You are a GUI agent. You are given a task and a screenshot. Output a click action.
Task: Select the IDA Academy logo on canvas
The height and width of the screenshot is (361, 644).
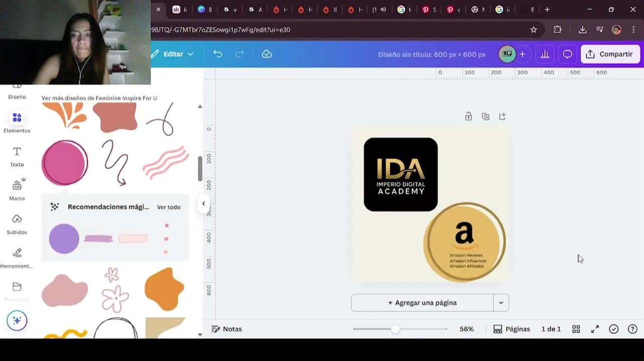pyautogui.click(x=401, y=174)
